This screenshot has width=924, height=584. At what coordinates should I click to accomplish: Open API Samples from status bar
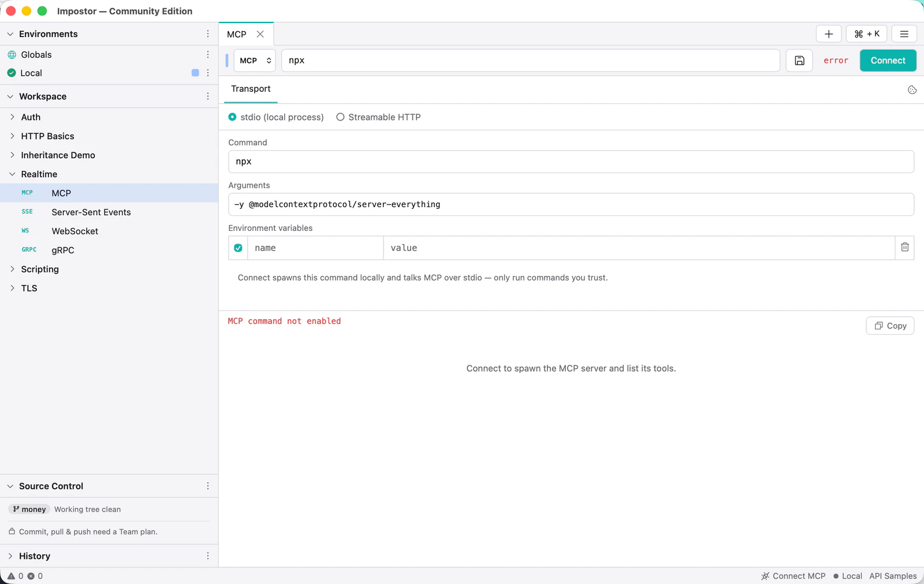point(893,576)
